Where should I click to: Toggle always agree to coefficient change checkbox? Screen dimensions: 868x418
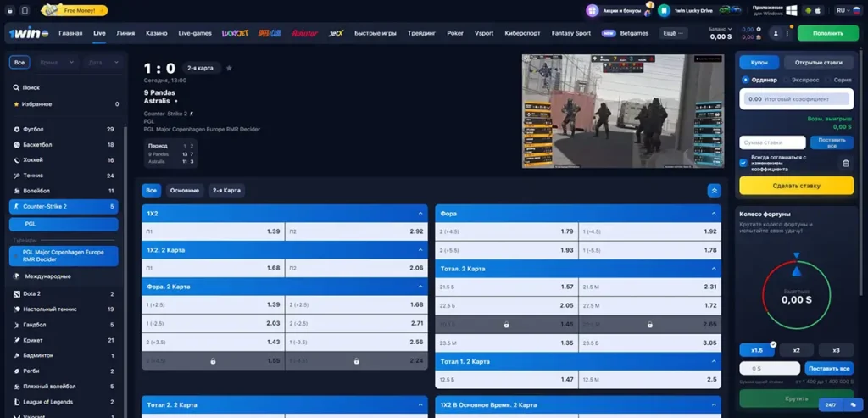point(743,163)
